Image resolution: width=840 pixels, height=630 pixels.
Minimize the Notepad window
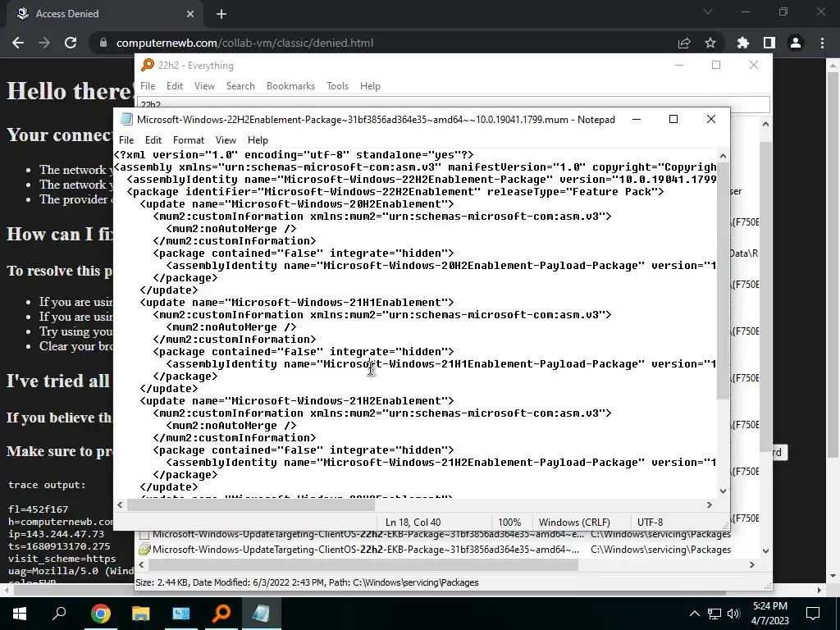637,119
